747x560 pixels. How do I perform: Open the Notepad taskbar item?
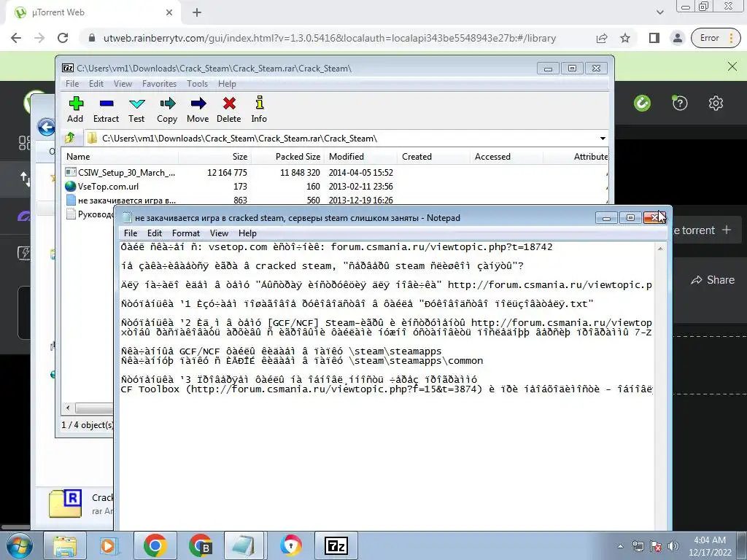(x=244, y=545)
